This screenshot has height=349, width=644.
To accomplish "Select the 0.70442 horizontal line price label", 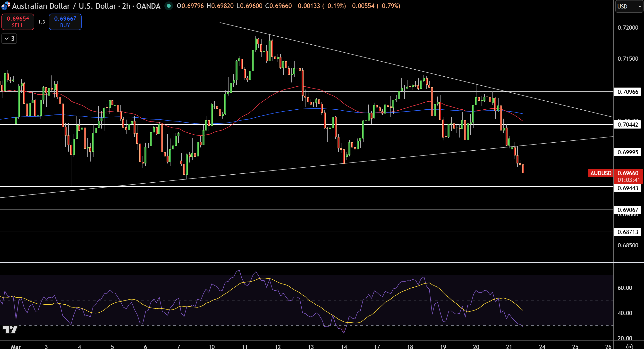I will 627,125.
